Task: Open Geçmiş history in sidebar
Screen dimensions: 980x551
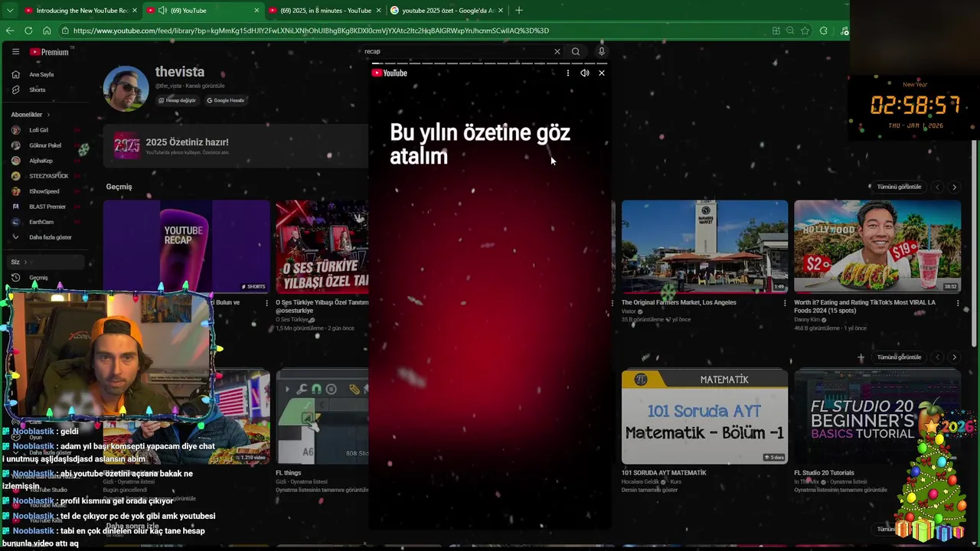Action: 38,278
